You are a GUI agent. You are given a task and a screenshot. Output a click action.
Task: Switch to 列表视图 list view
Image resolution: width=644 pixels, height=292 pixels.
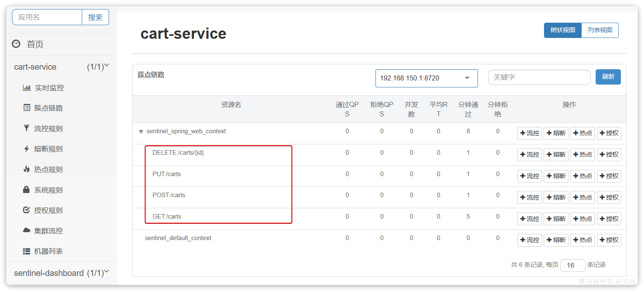click(600, 30)
